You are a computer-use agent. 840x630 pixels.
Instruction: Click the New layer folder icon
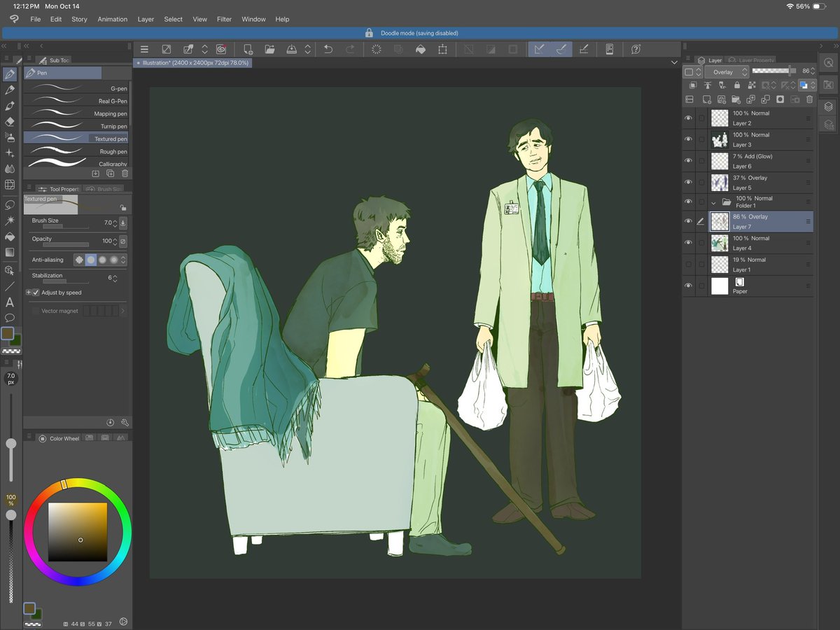[736, 99]
